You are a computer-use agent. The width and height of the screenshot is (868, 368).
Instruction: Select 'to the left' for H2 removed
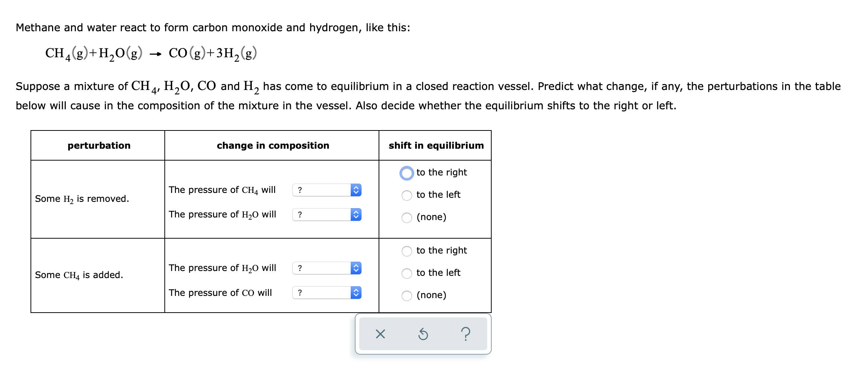407,196
